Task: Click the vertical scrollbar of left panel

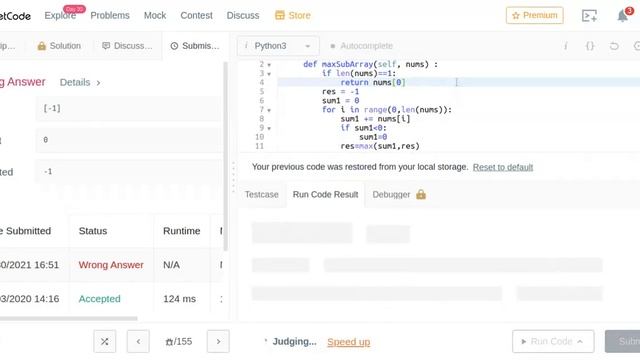Action: 226,156
